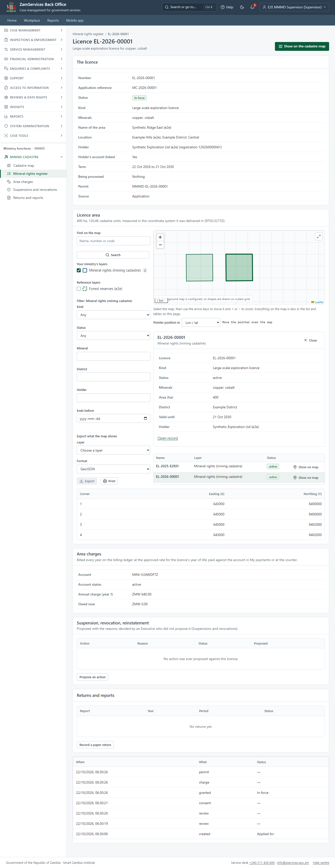Click the Suspensions and revocations shield icon

9,190
